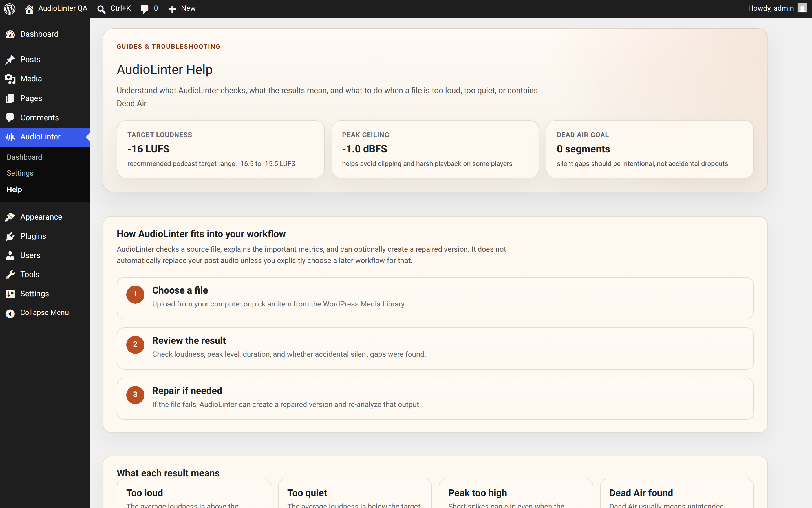Open AudioLinter's Dashboard submenu item
812x508 pixels.
(24, 157)
